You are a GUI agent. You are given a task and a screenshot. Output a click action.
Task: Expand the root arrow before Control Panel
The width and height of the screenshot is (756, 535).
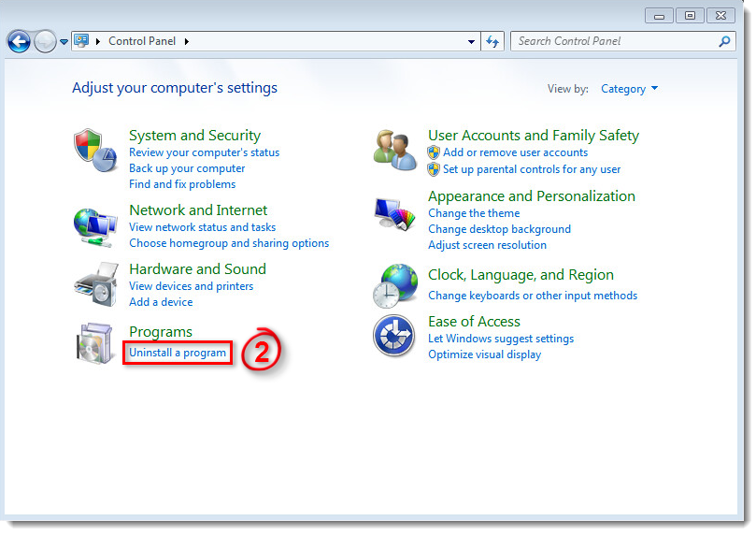(x=98, y=41)
